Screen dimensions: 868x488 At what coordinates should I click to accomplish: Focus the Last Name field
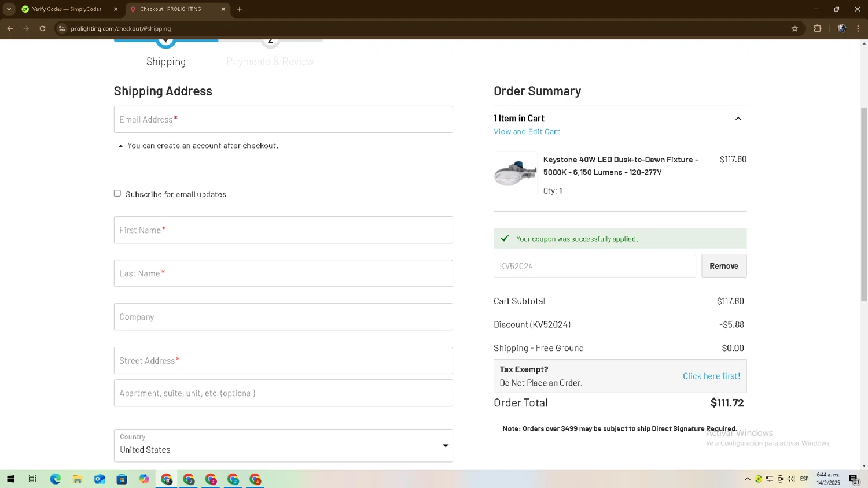pos(284,273)
